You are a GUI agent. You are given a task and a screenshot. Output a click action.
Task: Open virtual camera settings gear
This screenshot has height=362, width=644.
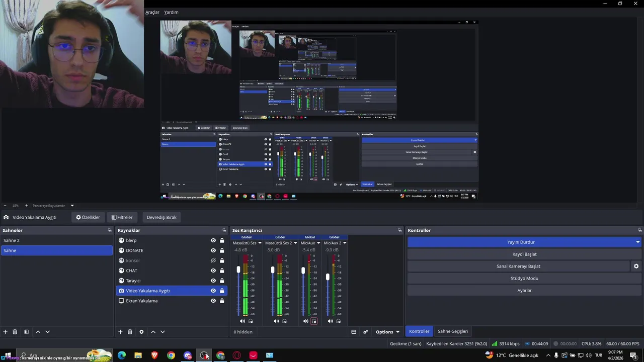click(636, 266)
